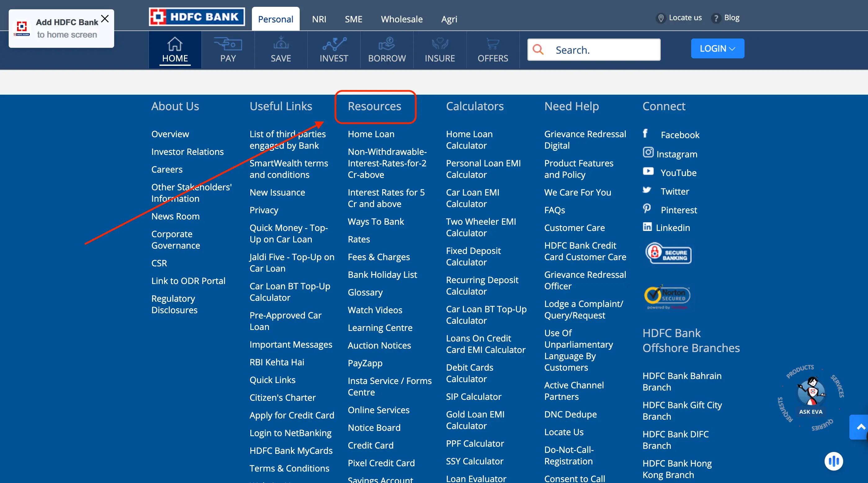Open the RBI Kehta Hai link
The image size is (868, 483).
point(277,362)
